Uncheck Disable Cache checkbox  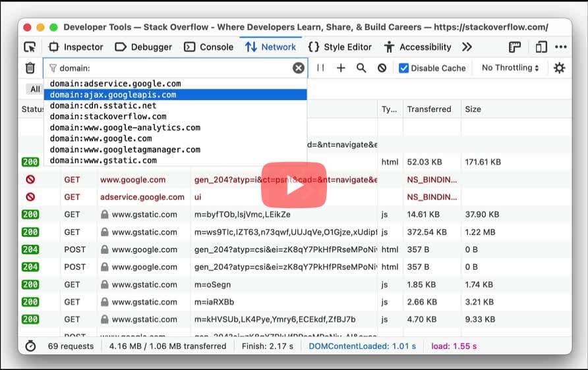click(403, 68)
